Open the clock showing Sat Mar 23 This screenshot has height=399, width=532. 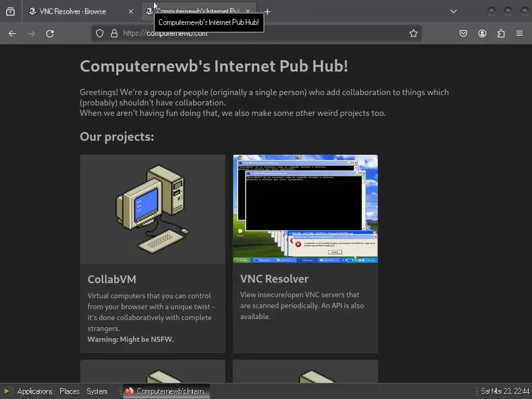505,391
